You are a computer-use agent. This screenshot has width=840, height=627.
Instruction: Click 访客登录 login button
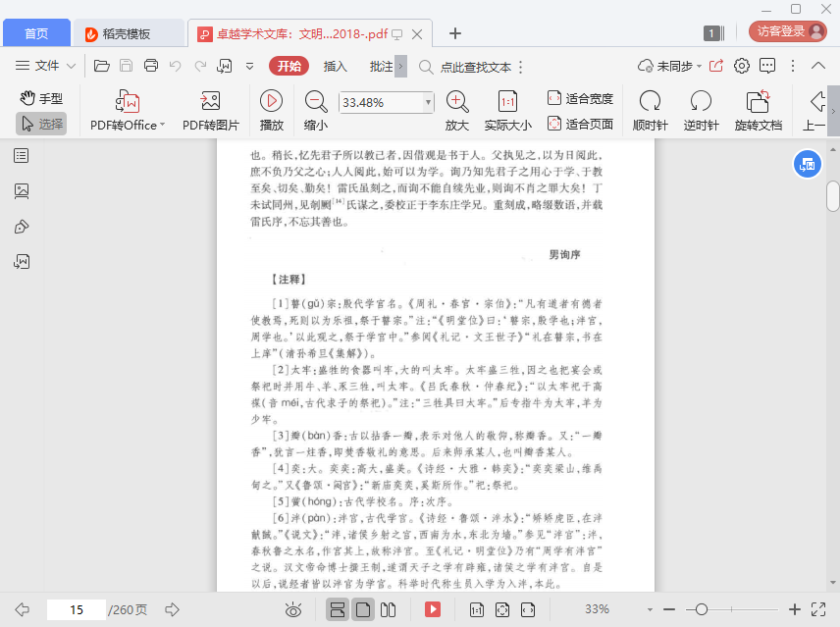(787, 31)
